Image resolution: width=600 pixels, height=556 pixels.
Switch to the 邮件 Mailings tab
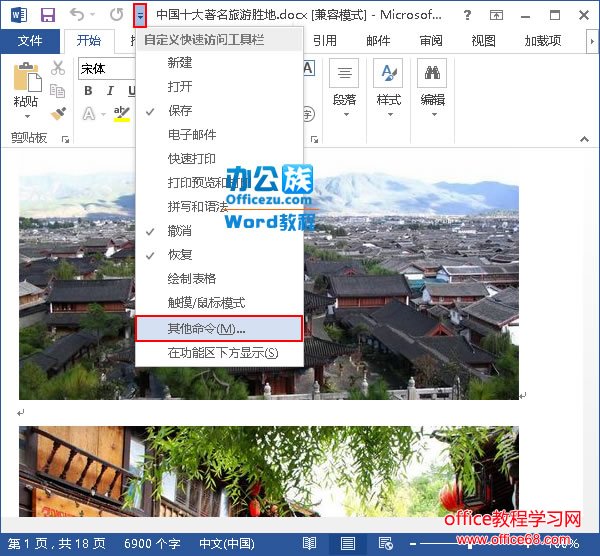click(378, 41)
